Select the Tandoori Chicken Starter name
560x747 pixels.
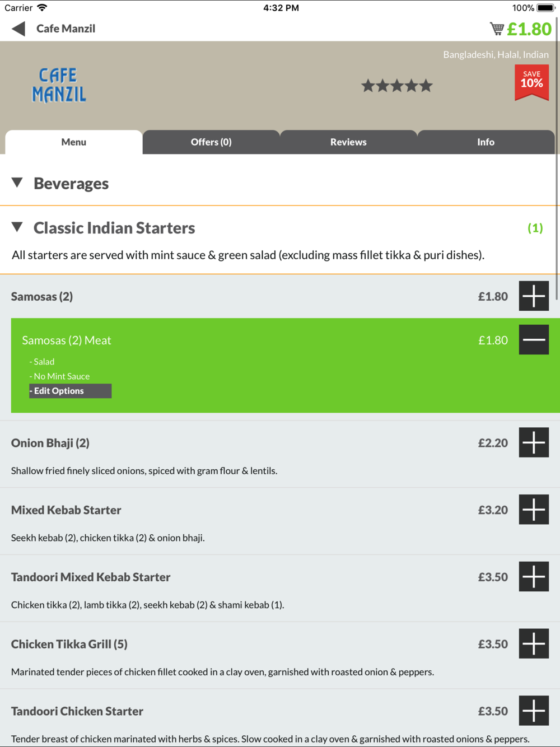(77, 712)
